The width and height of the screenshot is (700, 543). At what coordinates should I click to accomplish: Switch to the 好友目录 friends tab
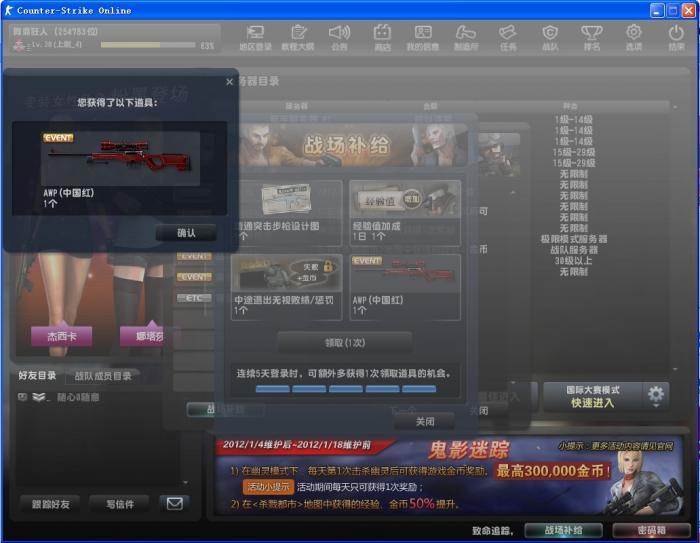37,376
